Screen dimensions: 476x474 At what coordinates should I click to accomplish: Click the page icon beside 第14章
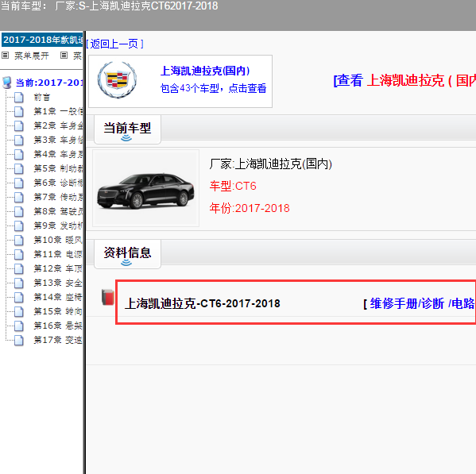click(x=19, y=297)
